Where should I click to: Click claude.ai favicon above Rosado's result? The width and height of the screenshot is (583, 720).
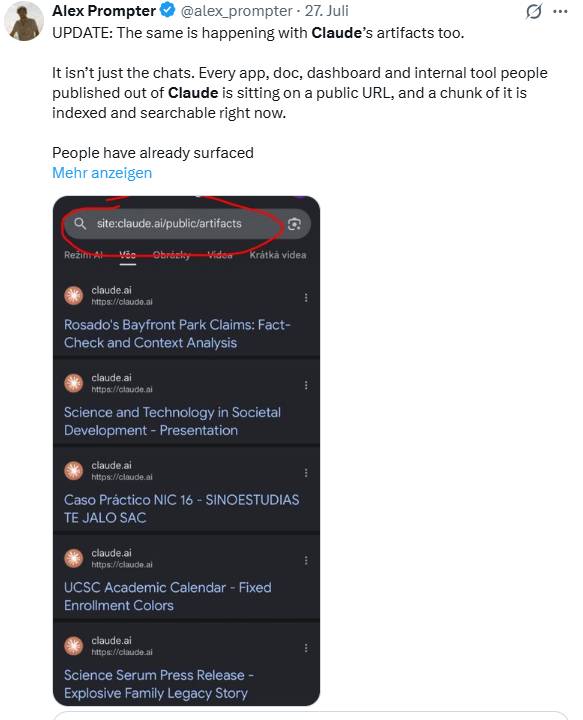pyautogui.click(x=73, y=296)
